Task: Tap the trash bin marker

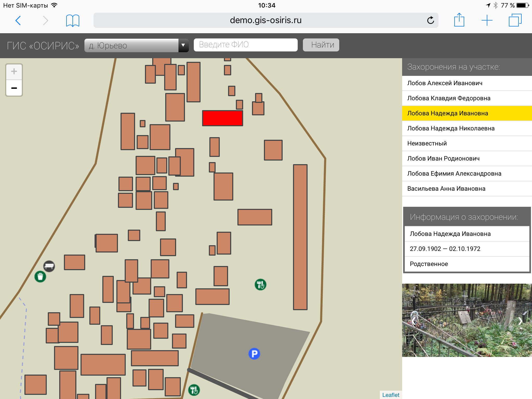Action: click(40, 277)
